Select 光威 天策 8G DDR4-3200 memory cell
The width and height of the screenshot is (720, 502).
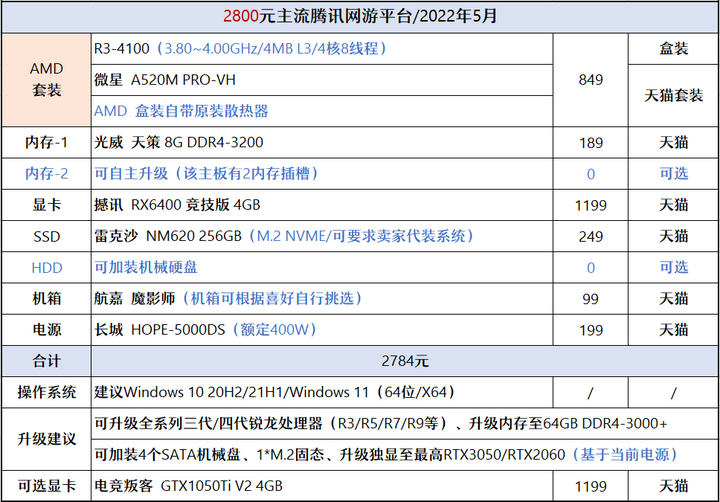click(322, 142)
